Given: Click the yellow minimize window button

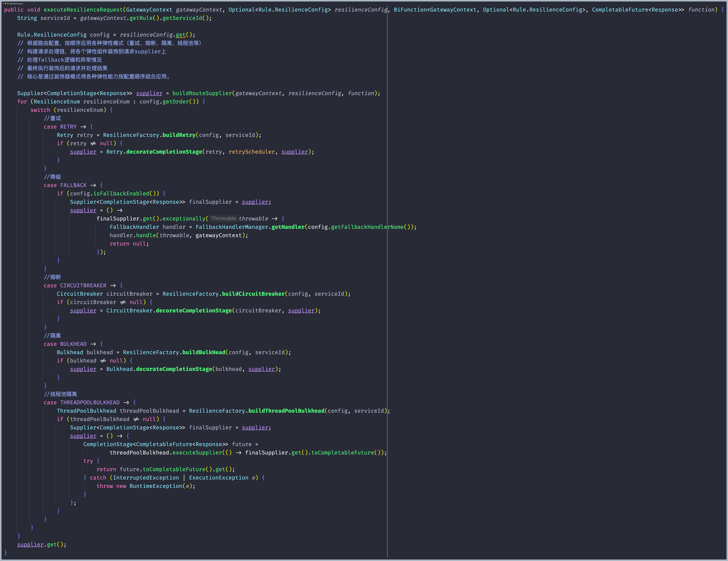Looking at the screenshot, I should (x=5, y=3).
